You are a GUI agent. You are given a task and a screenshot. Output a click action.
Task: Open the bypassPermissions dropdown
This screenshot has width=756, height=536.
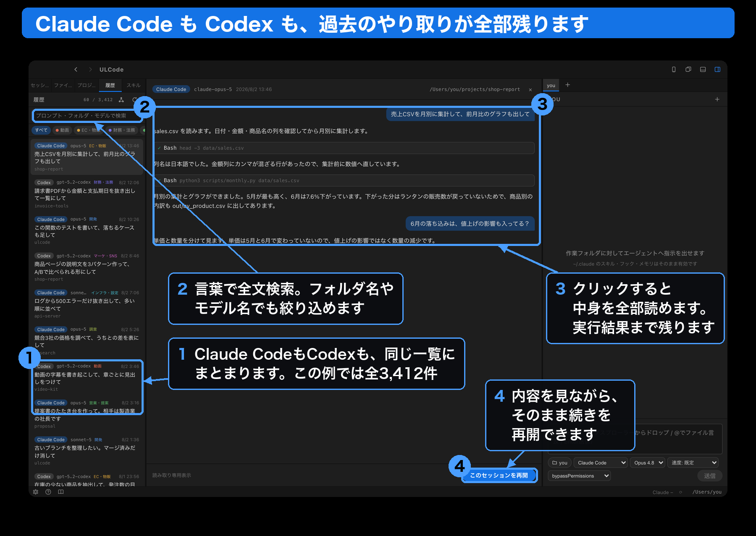(x=579, y=476)
